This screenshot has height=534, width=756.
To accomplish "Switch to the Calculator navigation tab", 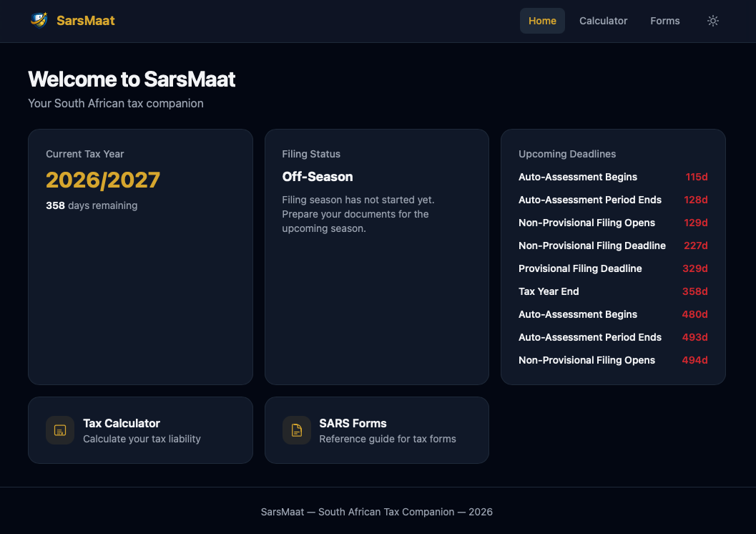I will click(603, 21).
